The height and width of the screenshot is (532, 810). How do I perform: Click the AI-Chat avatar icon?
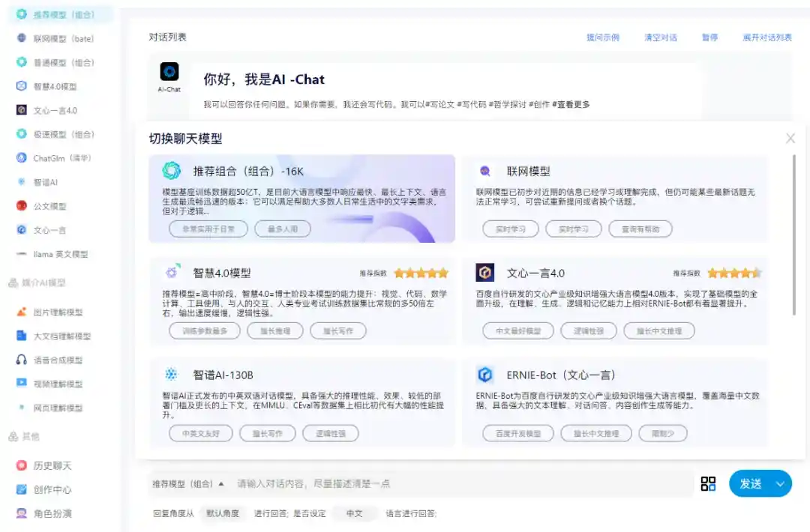pos(169,72)
